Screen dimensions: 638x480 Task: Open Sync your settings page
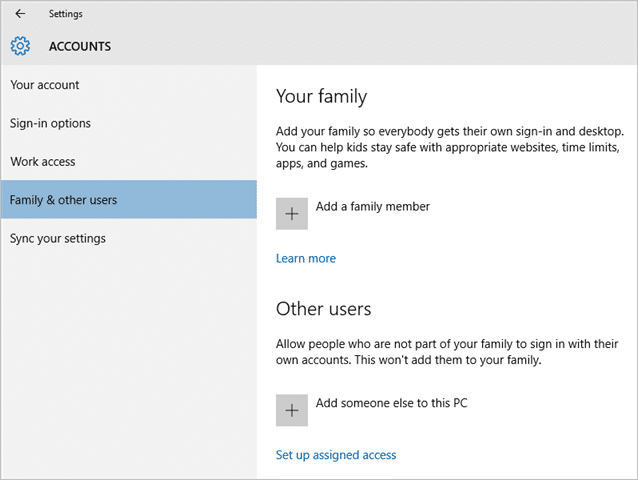[58, 238]
